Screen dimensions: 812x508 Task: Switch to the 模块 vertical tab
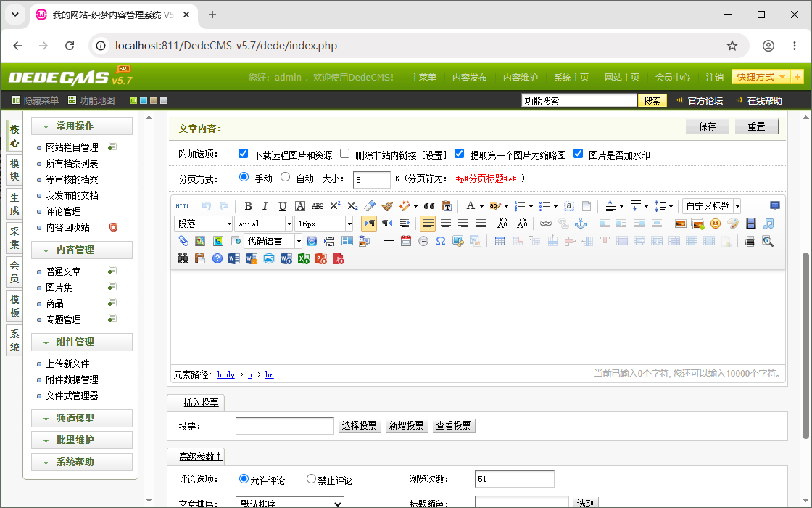pyautogui.click(x=14, y=170)
